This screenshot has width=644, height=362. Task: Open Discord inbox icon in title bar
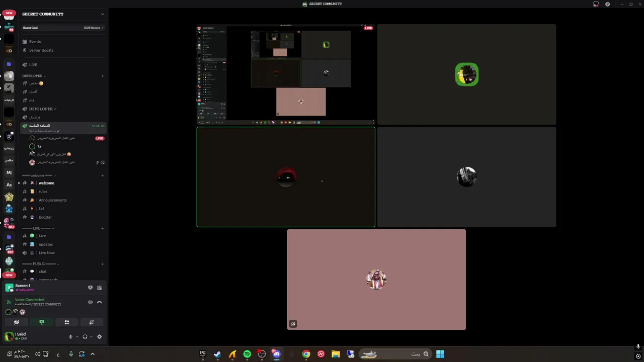tap(596, 4)
